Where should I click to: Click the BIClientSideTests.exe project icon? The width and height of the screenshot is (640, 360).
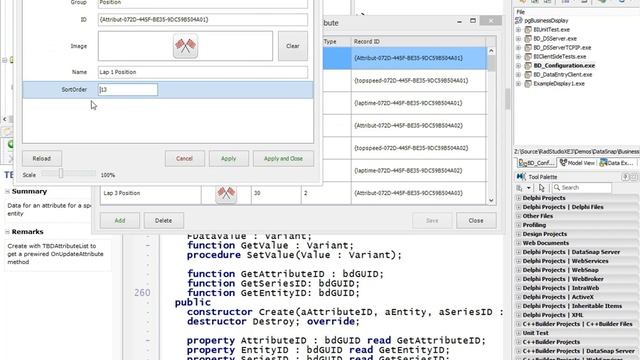[528, 56]
